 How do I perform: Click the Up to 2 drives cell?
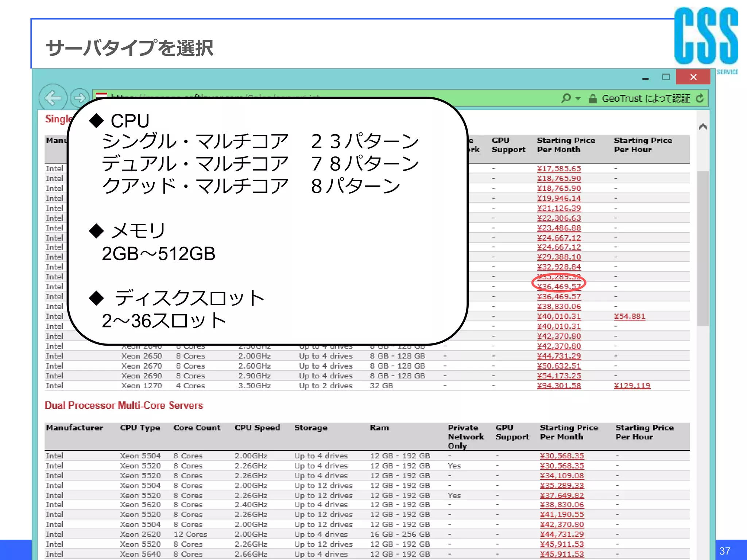(326, 385)
